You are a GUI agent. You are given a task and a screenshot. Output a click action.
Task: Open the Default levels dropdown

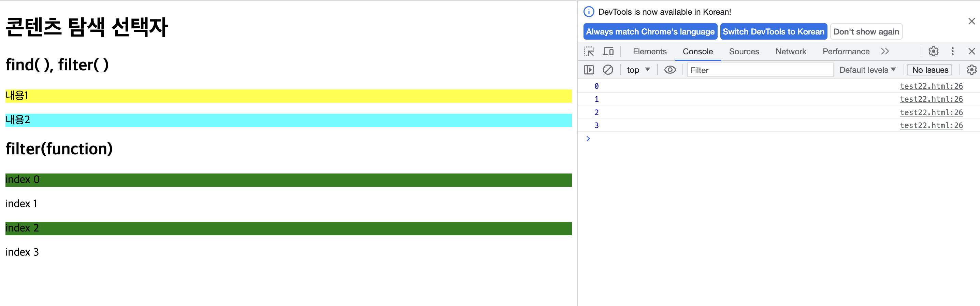tap(867, 70)
